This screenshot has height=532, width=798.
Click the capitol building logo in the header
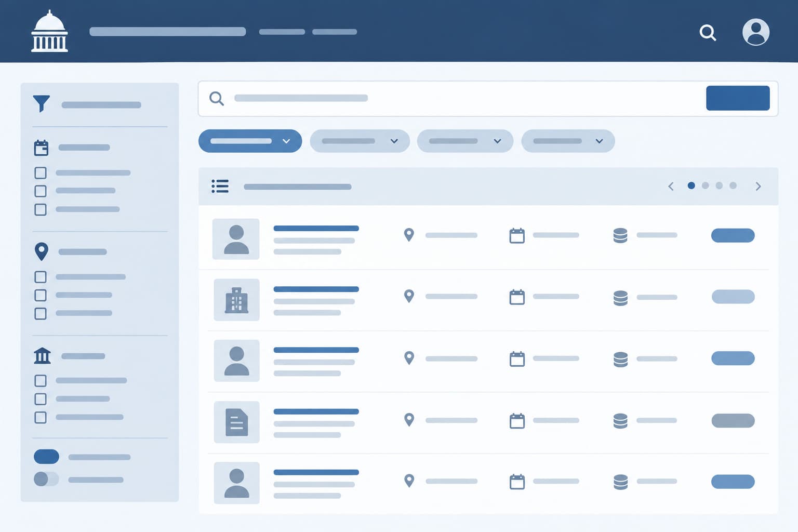click(49, 31)
